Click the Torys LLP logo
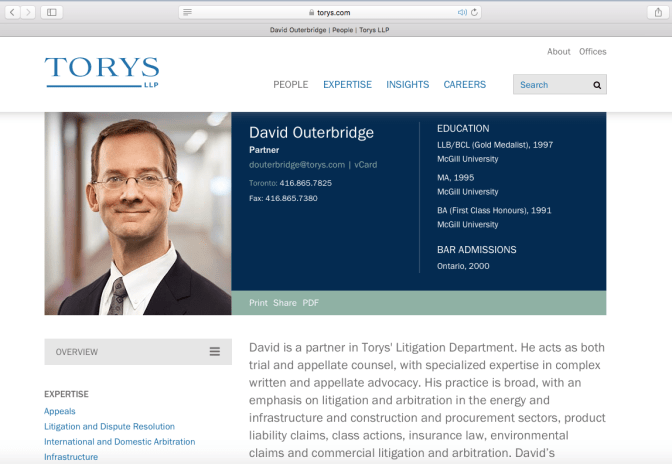 [101, 71]
